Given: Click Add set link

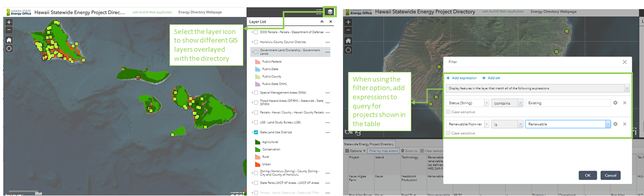Looking at the screenshot, I should click(x=491, y=78).
